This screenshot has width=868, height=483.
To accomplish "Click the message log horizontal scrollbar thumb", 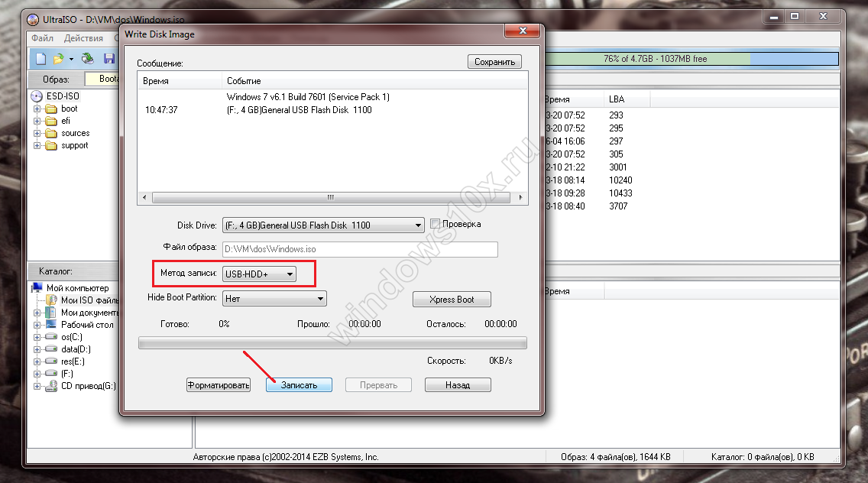I will (331, 197).
